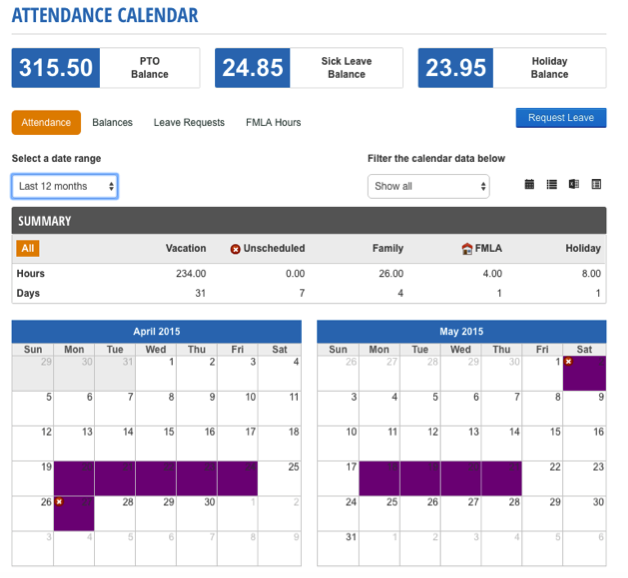Go to the FMLA Hours tab

coord(273,122)
